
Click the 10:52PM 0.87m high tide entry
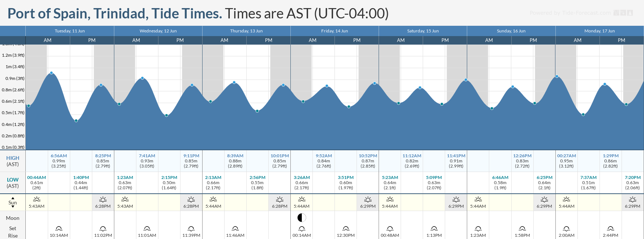pos(368,161)
